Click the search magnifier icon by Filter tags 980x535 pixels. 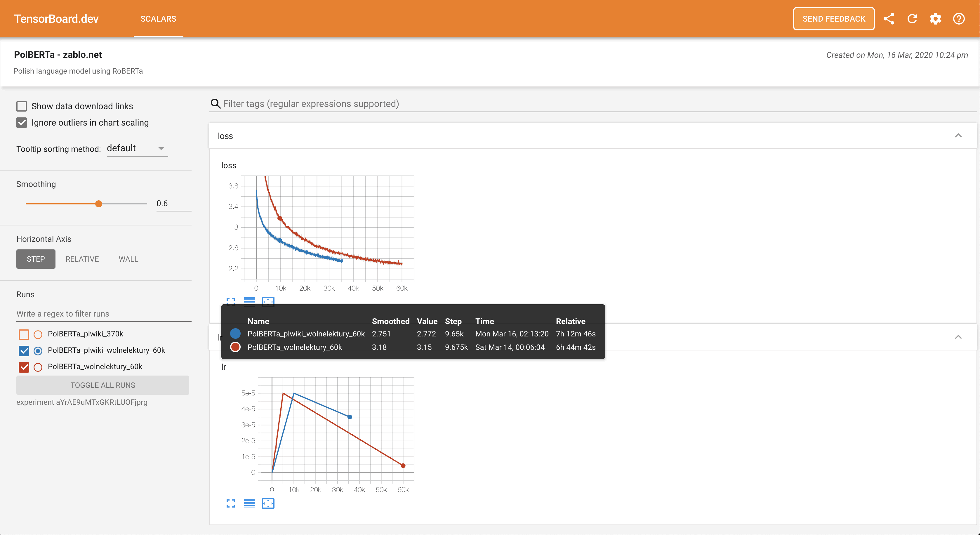click(216, 104)
